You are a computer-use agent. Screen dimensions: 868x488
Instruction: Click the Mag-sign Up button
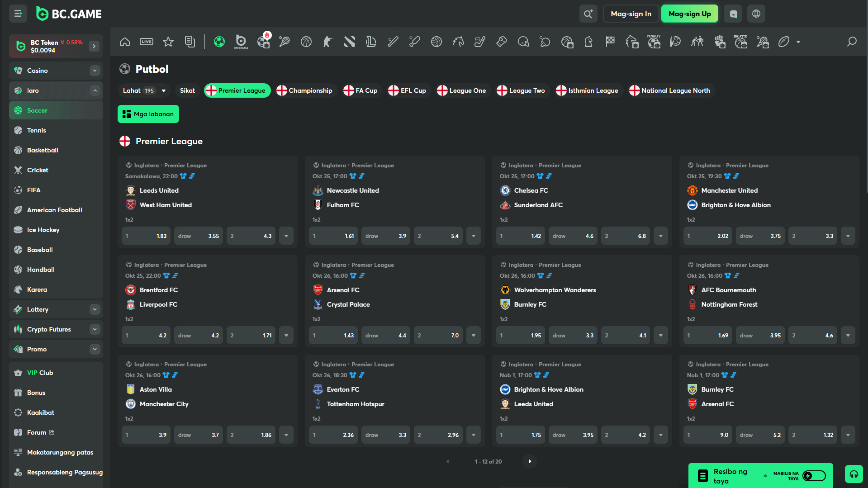pyautogui.click(x=690, y=14)
